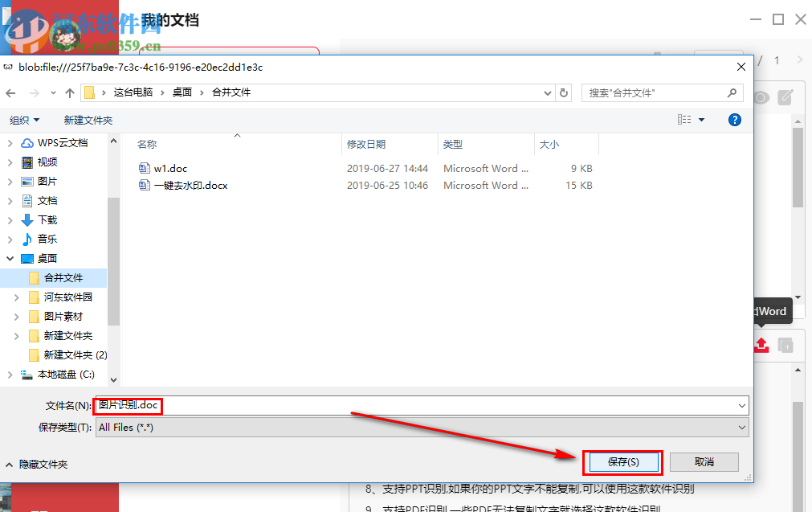Click the search magnifier in 搜索合并文件 box
Image resolution: width=812 pixels, height=512 pixels.
click(732, 92)
